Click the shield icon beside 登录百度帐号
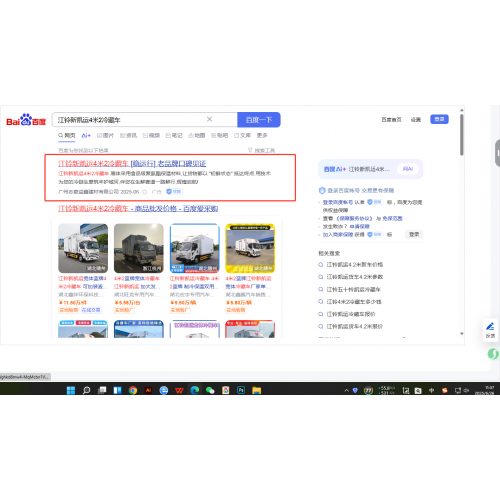This screenshot has height=500, width=500. coord(322,190)
